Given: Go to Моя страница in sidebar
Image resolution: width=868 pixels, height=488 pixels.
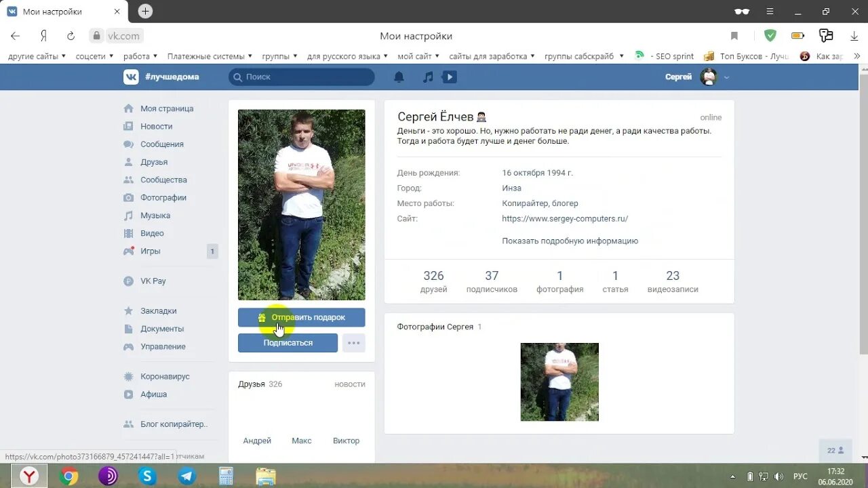Looking at the screenshot, I should (167, 108).
